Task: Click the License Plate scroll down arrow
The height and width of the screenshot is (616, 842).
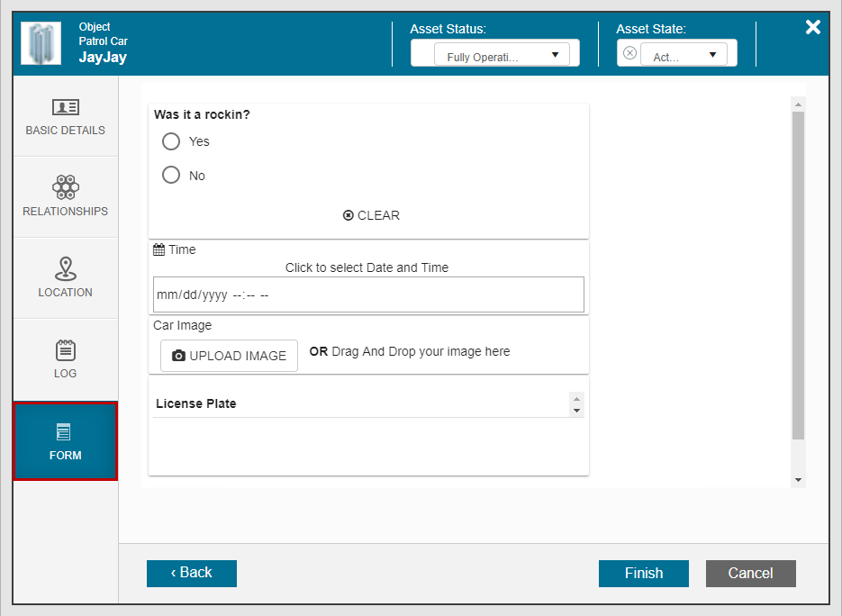Action: 576,411
